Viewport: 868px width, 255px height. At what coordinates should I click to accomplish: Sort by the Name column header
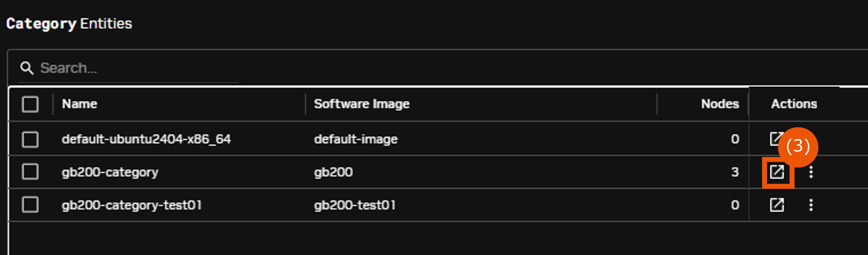coord(79,104)
